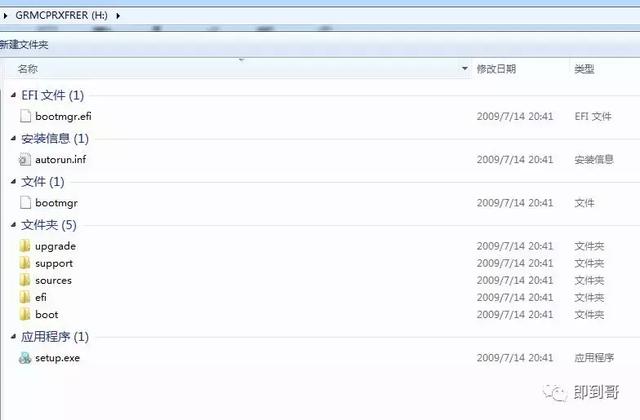Select the bootmgr file icon
The height and width of the screenshot is (420, 640).
click(25, 203)
